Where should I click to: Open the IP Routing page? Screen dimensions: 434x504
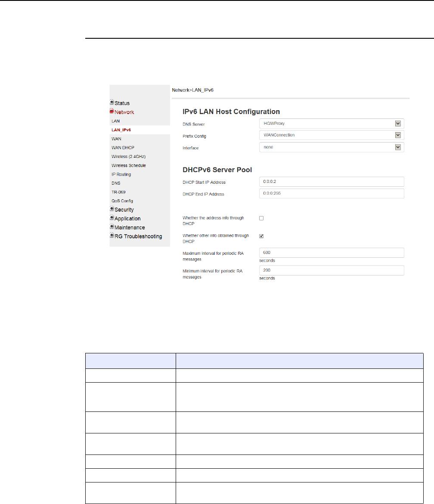coord(121,174)
